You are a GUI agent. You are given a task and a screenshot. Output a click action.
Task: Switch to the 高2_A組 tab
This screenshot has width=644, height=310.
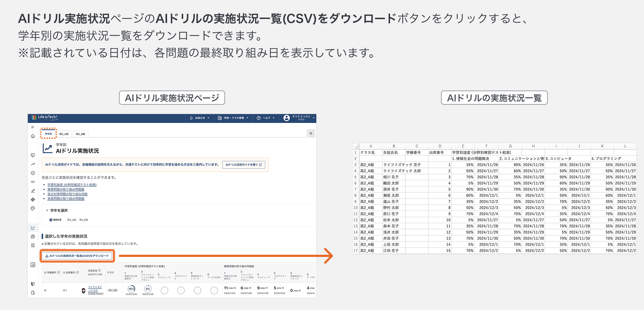(64, 134)
